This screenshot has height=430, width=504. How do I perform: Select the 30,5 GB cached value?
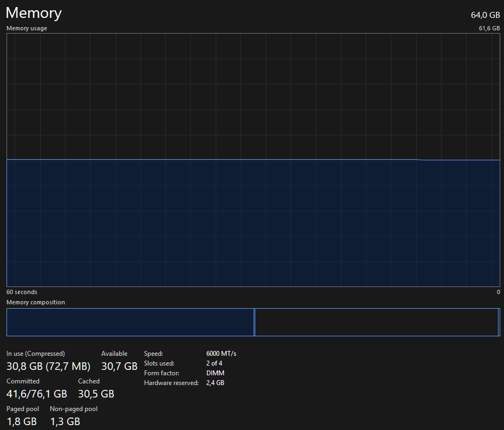[96, 394]
